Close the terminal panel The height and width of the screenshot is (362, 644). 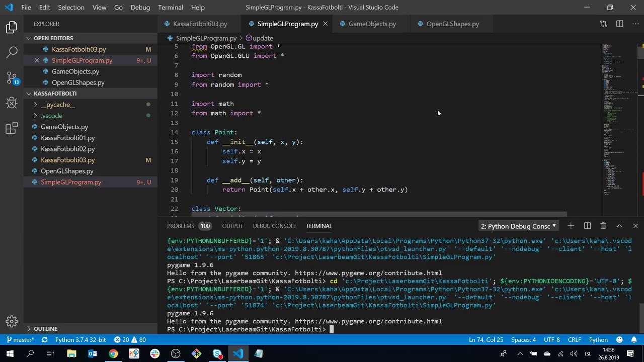click(635, 226)
